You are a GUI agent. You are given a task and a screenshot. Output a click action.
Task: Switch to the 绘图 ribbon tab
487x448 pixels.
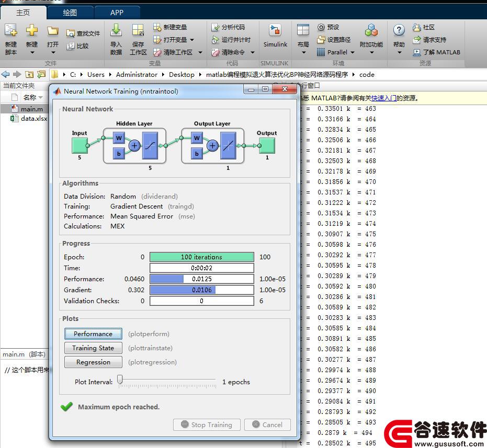[x=70, y=13]
